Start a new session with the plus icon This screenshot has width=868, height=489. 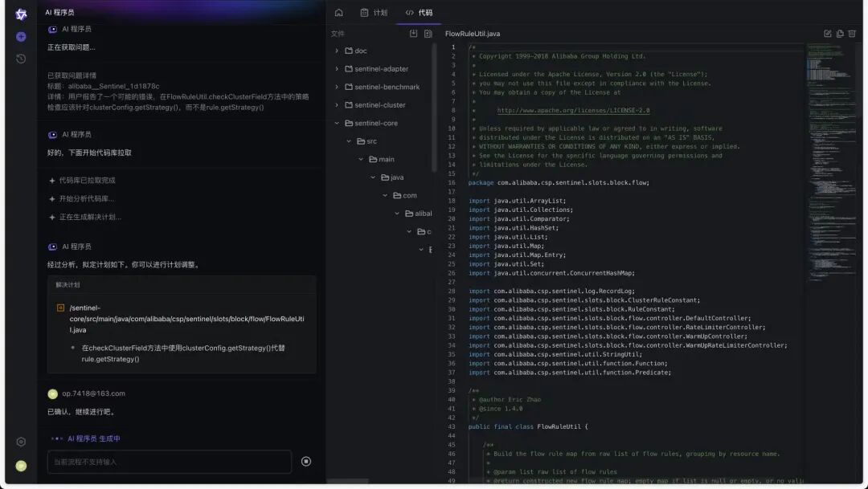click(21, 36)
